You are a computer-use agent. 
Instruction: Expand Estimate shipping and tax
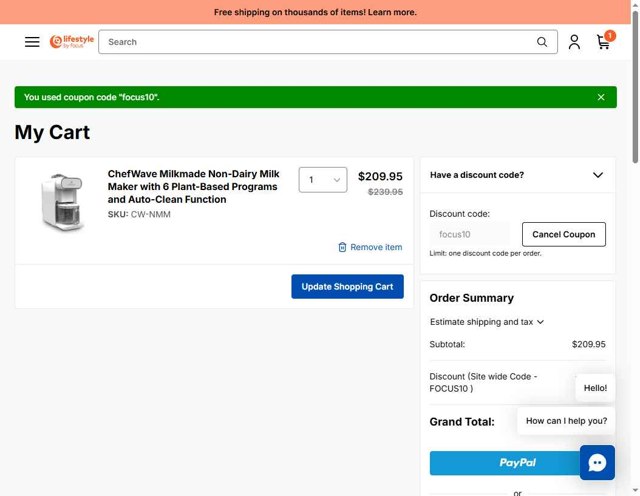(x=487, y=322)
